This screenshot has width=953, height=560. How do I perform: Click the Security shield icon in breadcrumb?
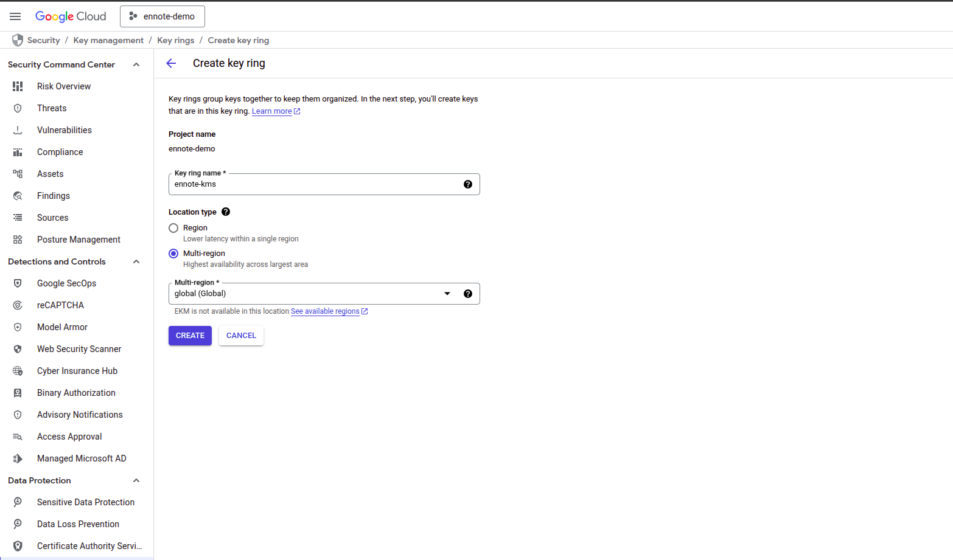18,40
